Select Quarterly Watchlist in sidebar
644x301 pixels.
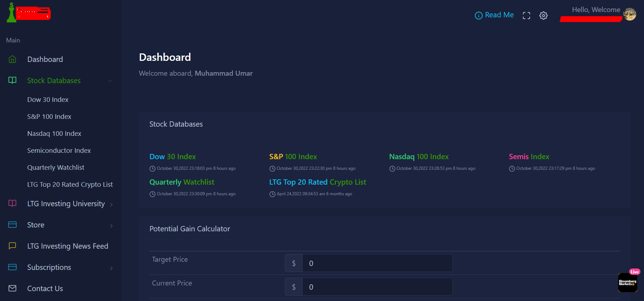(x=56, y=168)
